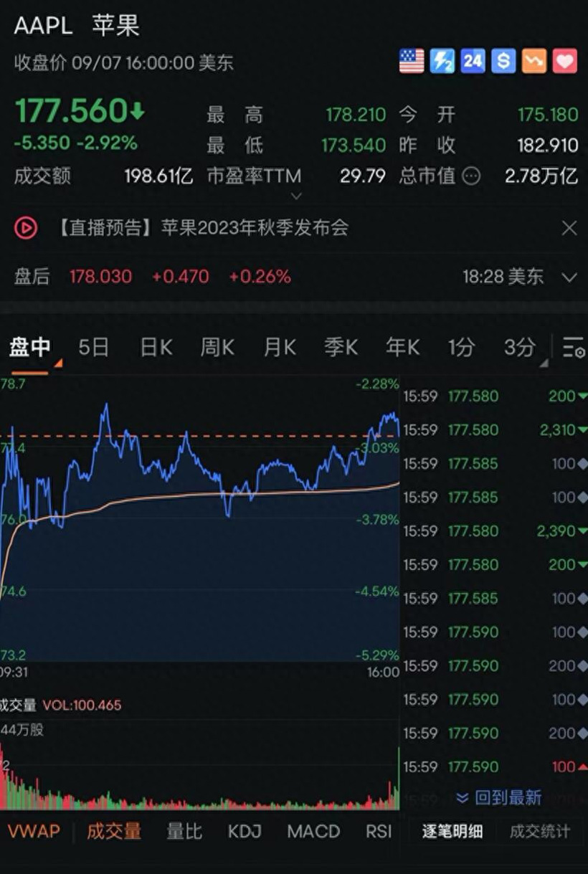Switch to the 月K chart tab

coord(279,348)
